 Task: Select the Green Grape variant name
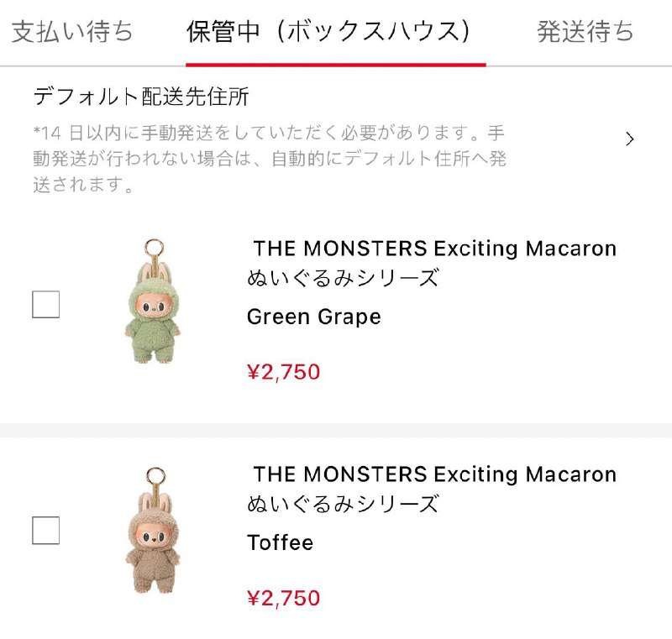click(313, 317)
